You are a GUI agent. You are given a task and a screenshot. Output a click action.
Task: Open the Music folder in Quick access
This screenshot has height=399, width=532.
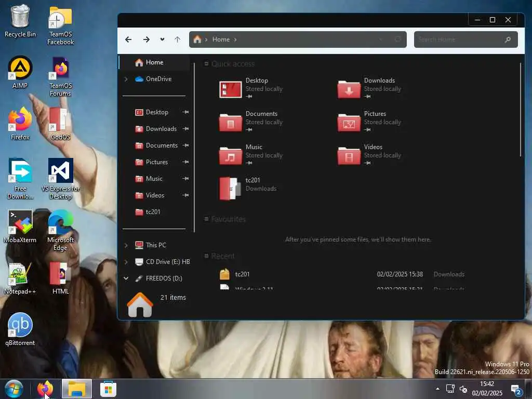251,155
